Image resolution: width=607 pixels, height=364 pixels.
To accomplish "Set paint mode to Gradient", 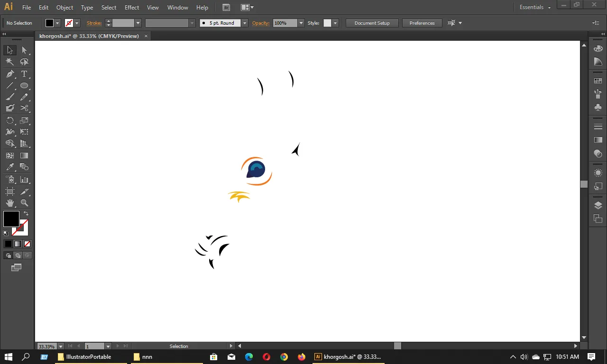I will [18, 244].
